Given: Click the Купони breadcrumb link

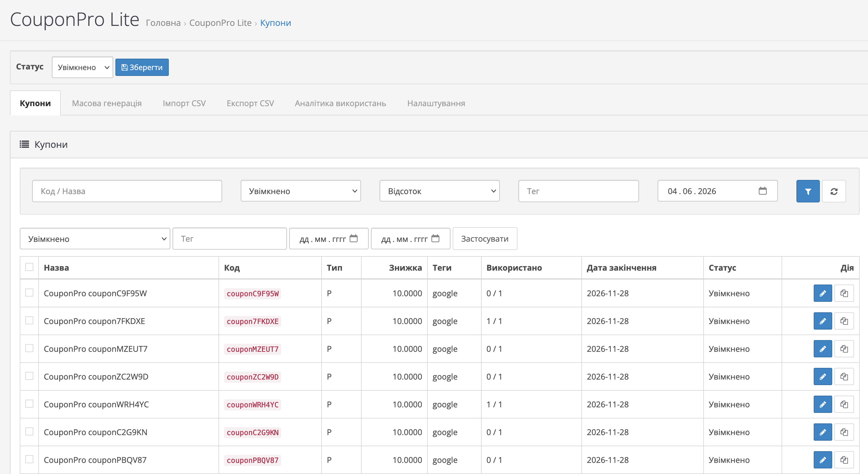Looking at the screenshot, I should 276,23.
